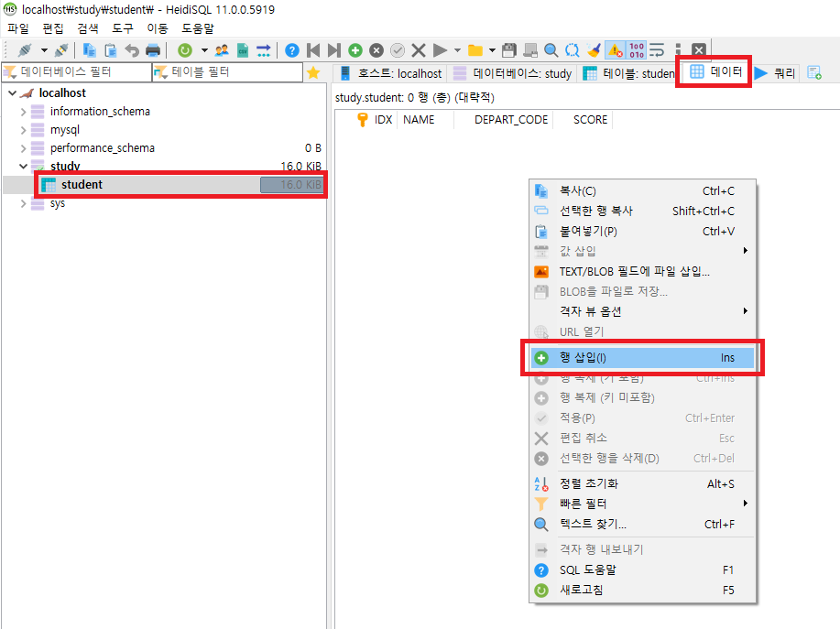Viewport: 840px width, 629px height.
Task: Click the black X toolbar icon
Action: click(699, 50)
